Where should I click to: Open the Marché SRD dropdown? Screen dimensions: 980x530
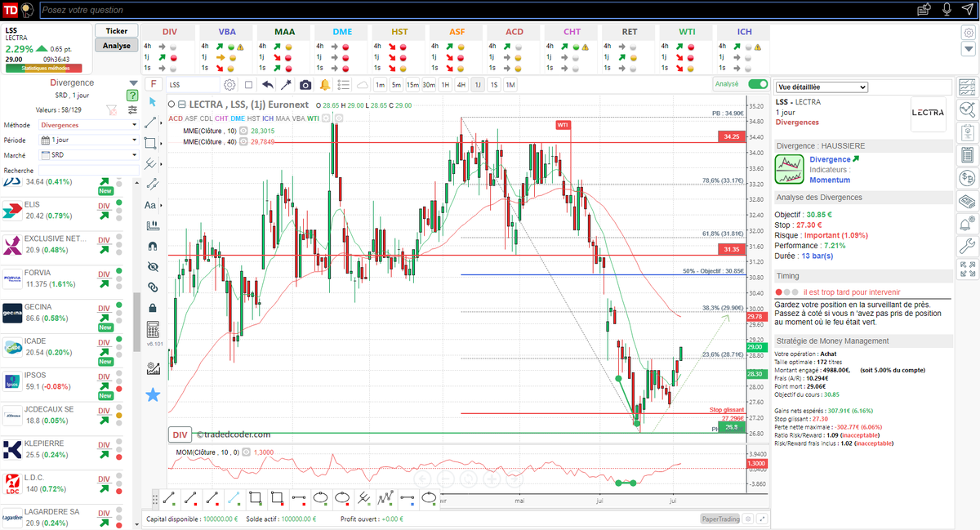(88, 155)
